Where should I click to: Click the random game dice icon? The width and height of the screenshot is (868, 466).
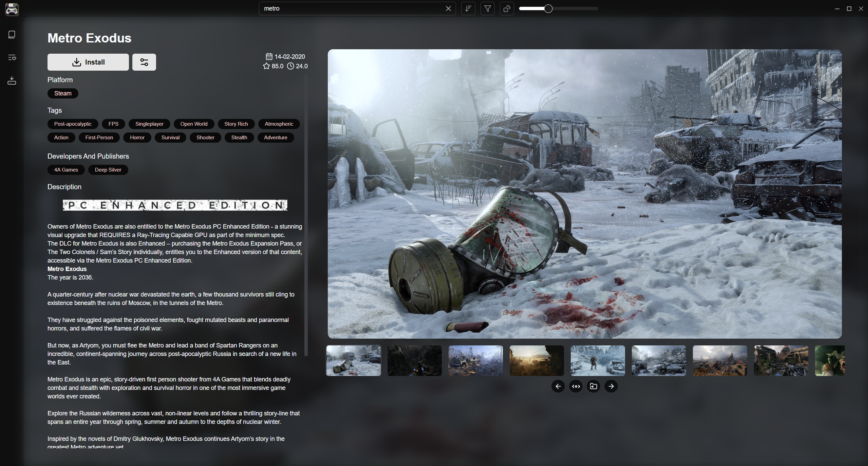507,8
